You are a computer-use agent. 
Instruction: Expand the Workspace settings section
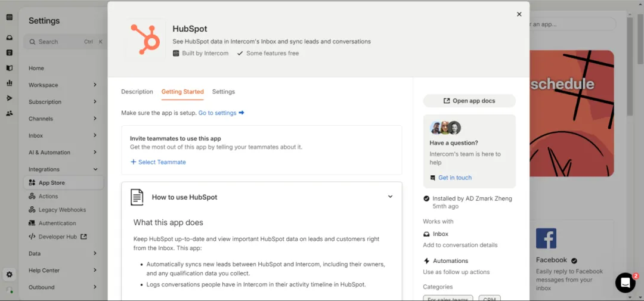pyautogui.click(x=63, y=85)
